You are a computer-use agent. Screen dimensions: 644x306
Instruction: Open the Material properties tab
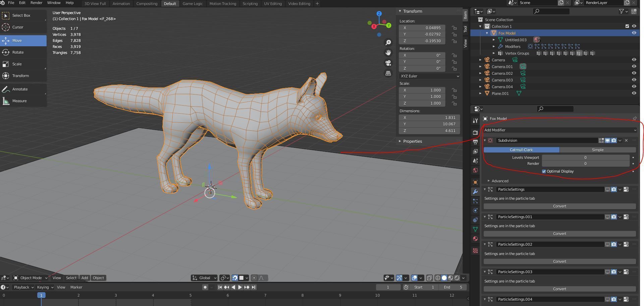tap(475, 239)
